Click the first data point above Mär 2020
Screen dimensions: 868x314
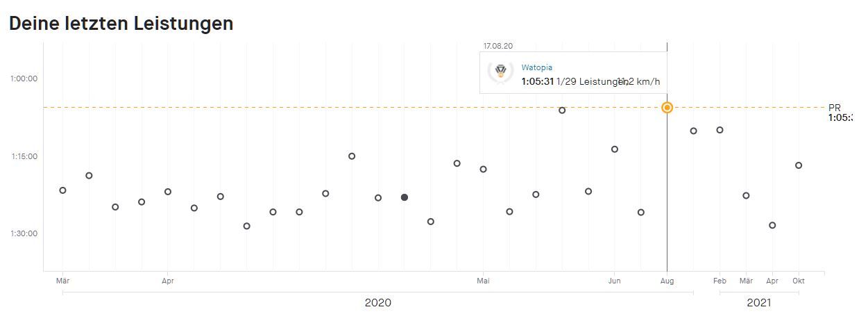click(x=62, y=190)
